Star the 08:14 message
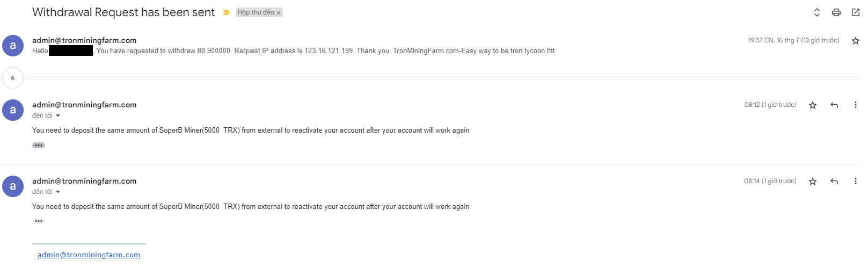The width and height of the screenshot is (868, 268). [813, 182]
